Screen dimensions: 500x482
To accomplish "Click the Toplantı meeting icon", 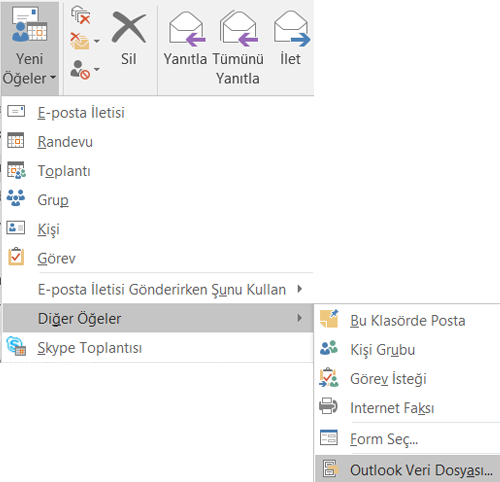I will 16,170.
